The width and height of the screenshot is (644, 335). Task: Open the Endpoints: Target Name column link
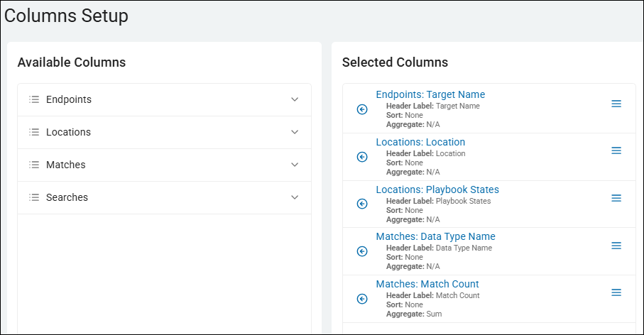point(430,94)
